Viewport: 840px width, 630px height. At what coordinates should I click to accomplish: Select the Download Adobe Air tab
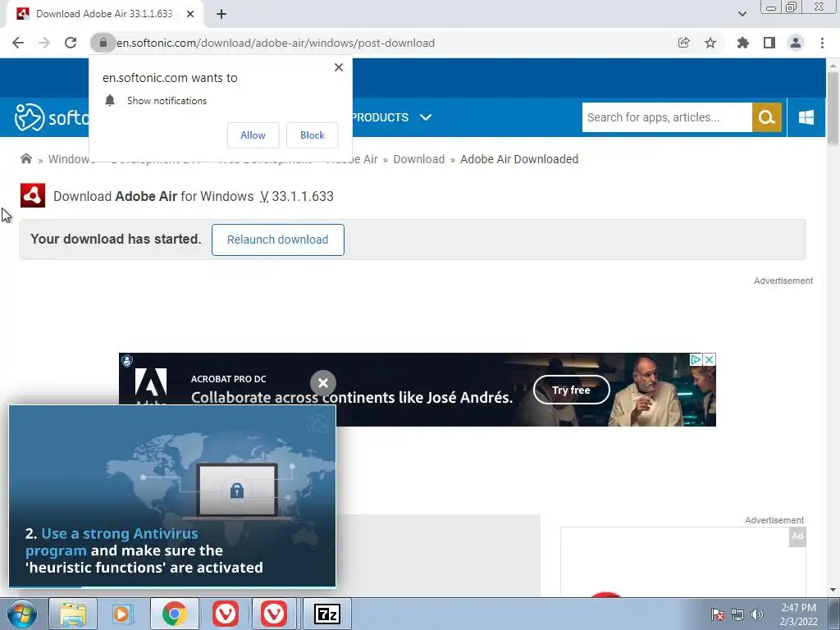coord(104,14)
